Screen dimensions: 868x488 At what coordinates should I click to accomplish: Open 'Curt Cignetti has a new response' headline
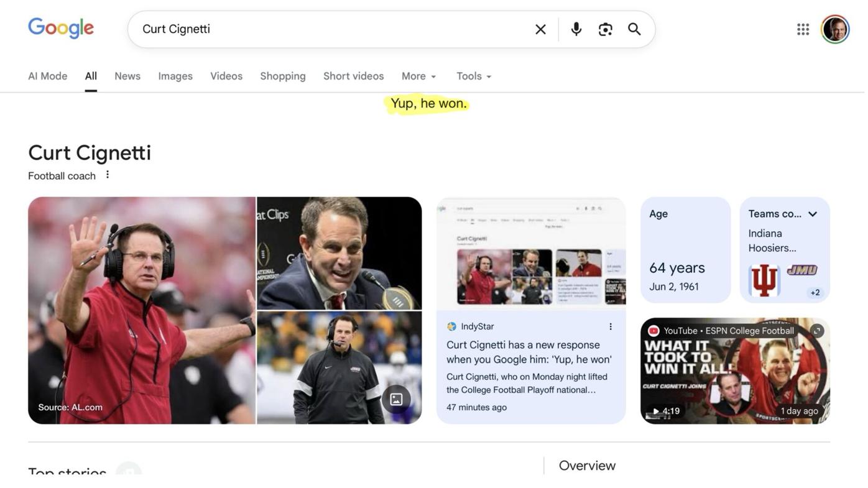point(529,352)
